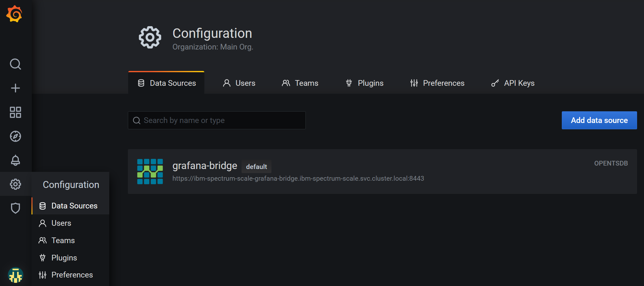Click the Configuration flyout menu header
644x286 pixels.
(71, 184)
